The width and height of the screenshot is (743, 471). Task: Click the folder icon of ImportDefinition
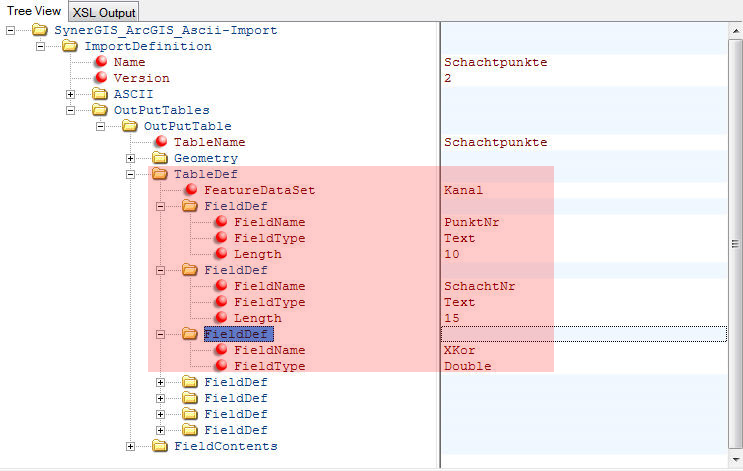70,46
